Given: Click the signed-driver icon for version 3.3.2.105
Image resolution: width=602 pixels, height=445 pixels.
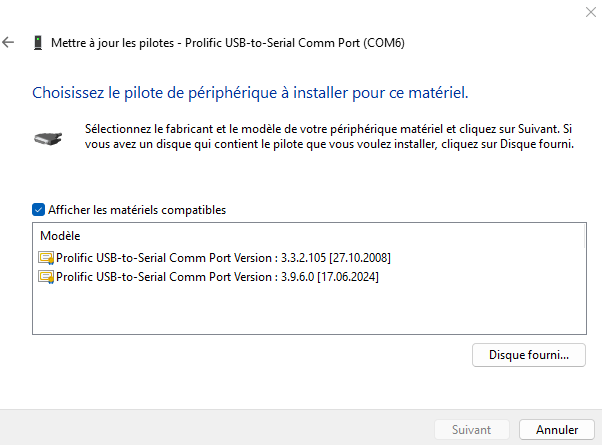Looking at the screenshot, I should (46, 258).
